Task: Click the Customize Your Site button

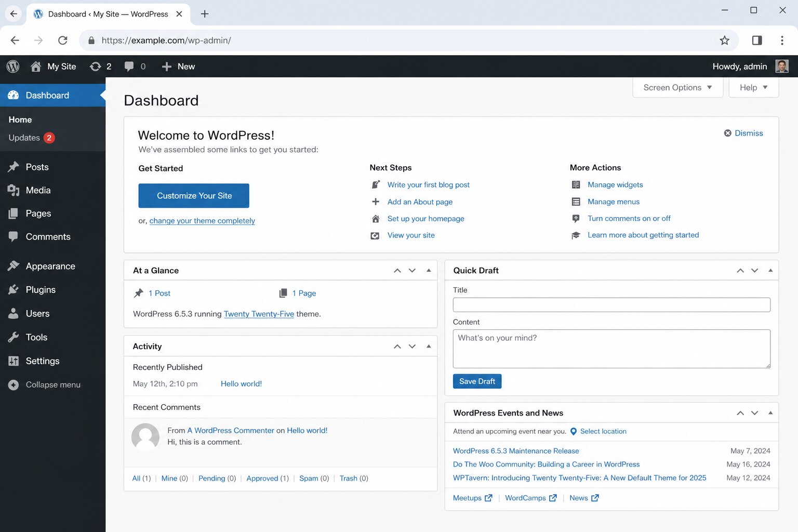Action: tap(194, 196)
